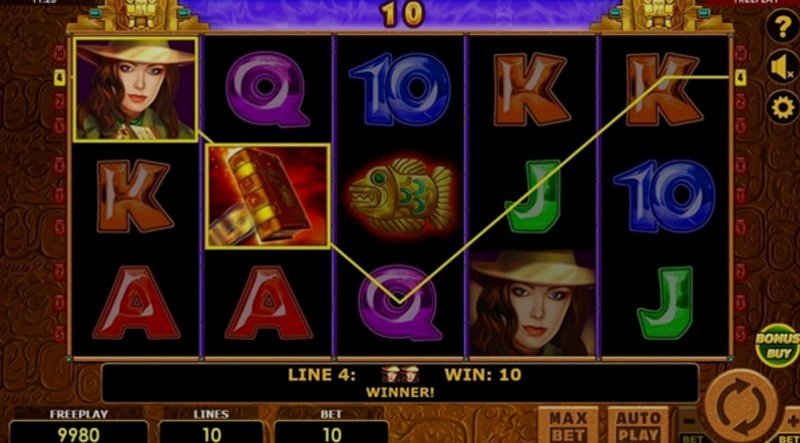
Task: Open the settings gear icon
Action: pyautogui.click(x=783, y=108)
